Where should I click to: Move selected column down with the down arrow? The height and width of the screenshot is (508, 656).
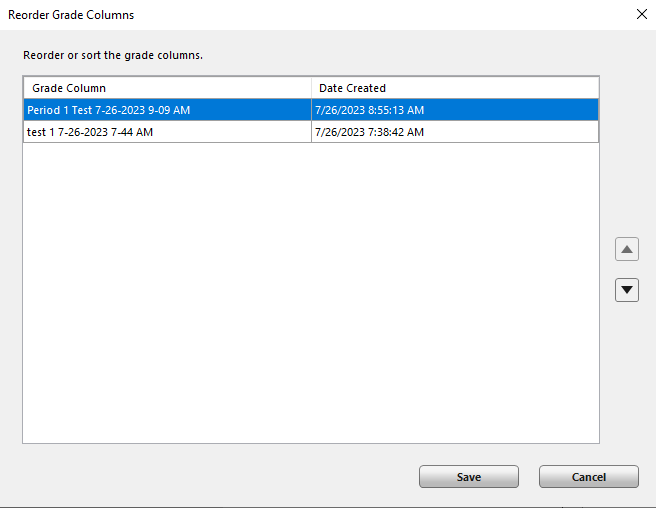(626, 290)
